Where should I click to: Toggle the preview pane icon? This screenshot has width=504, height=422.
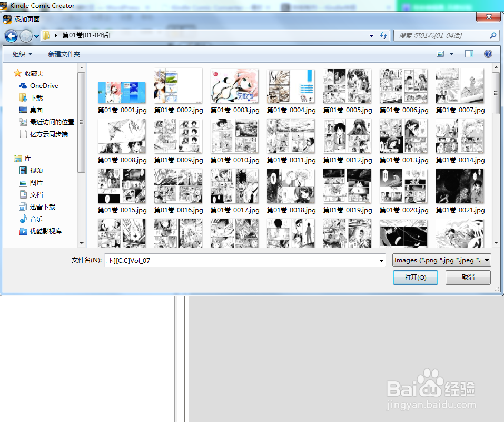pos(469,54)
